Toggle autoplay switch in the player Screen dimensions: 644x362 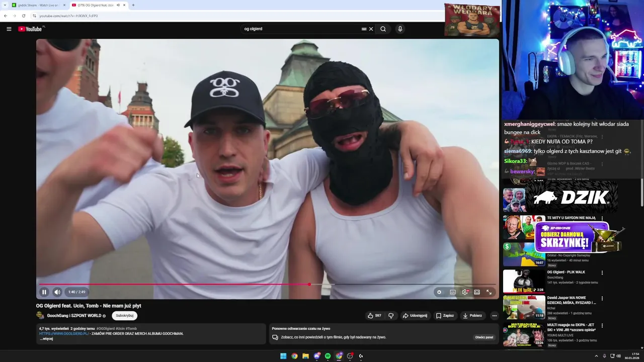(439, 292)
